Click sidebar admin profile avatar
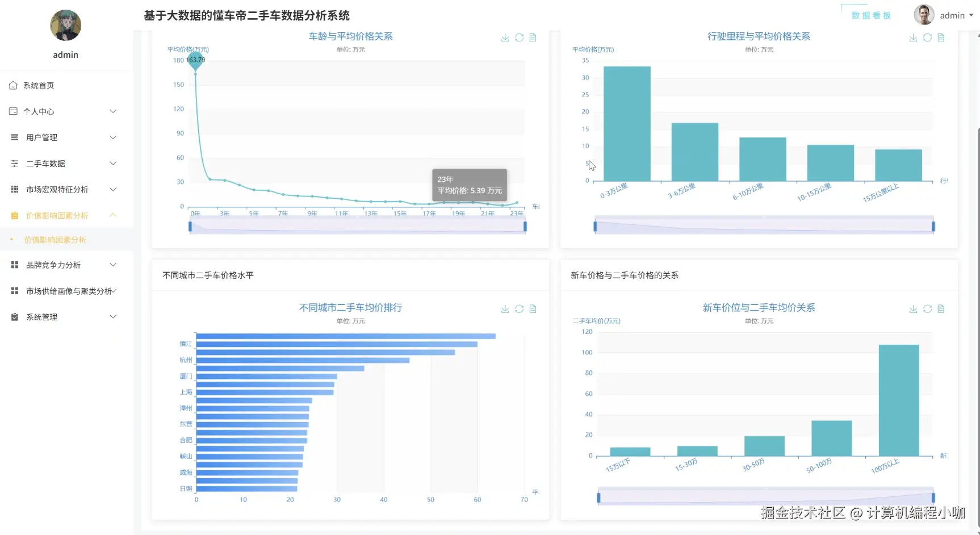 click(x=66, y=26)
